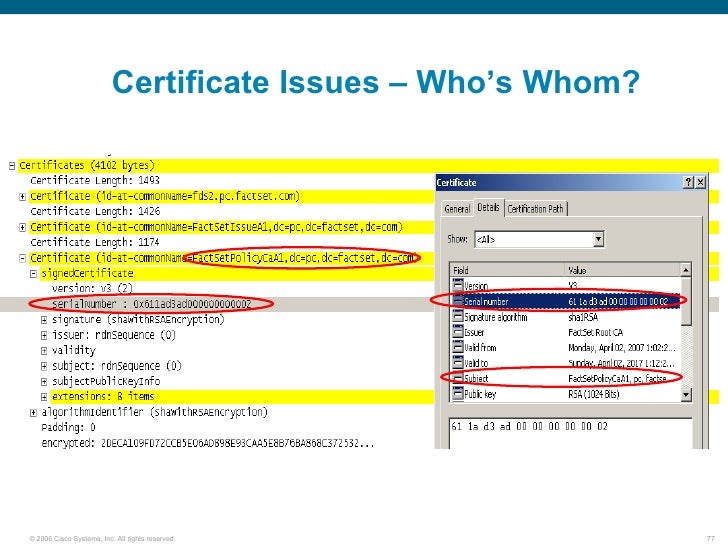728x546 pixels.
Task: Close the Certificate dialog
Action: (700, 182)
